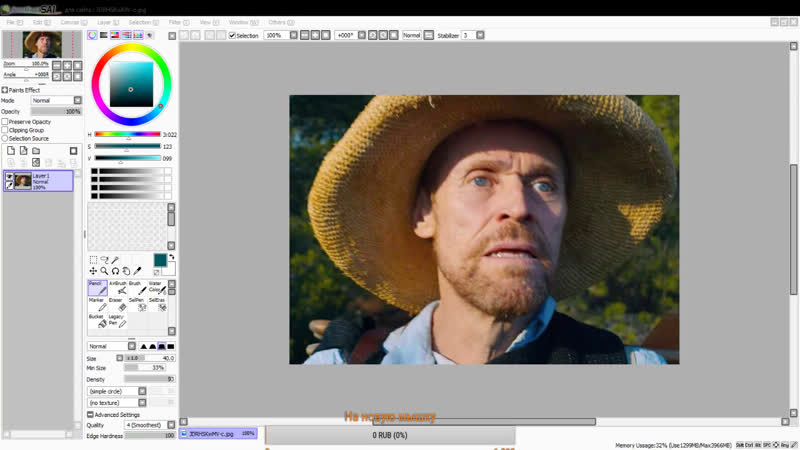
Task: Choose the Zoom magnifier tool
Action: pos(105,271)
